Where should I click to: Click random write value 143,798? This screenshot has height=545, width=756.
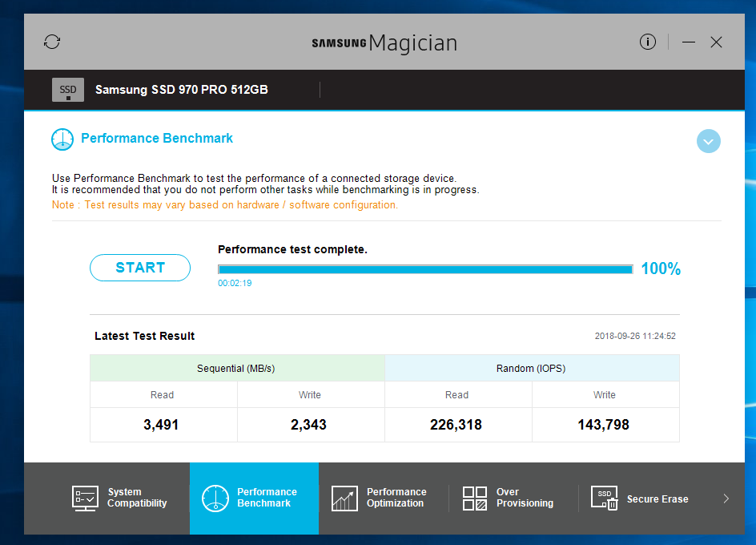click(604, 425)
